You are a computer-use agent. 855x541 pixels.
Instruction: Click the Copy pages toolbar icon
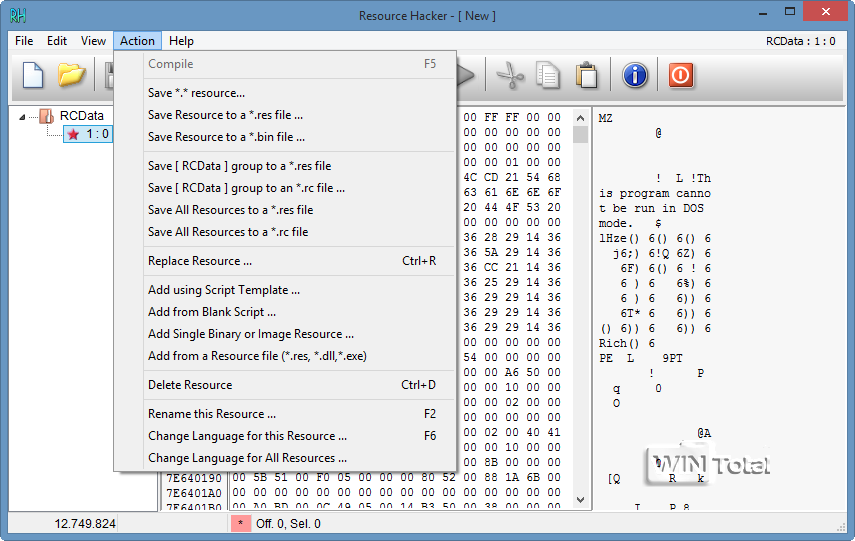pyautogui.click(x=548, y=75)
